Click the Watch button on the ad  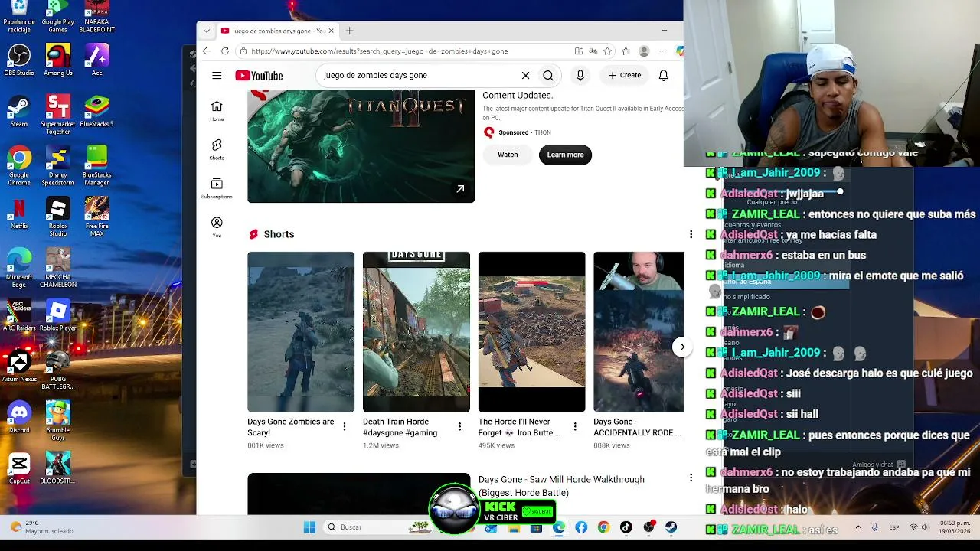(508, 155)
